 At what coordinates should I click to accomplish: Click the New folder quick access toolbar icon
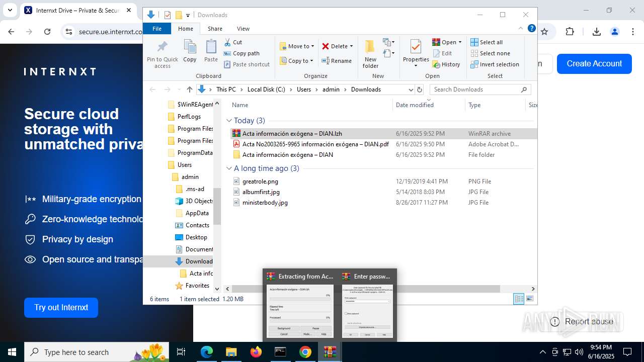click(x=178, y=15)
